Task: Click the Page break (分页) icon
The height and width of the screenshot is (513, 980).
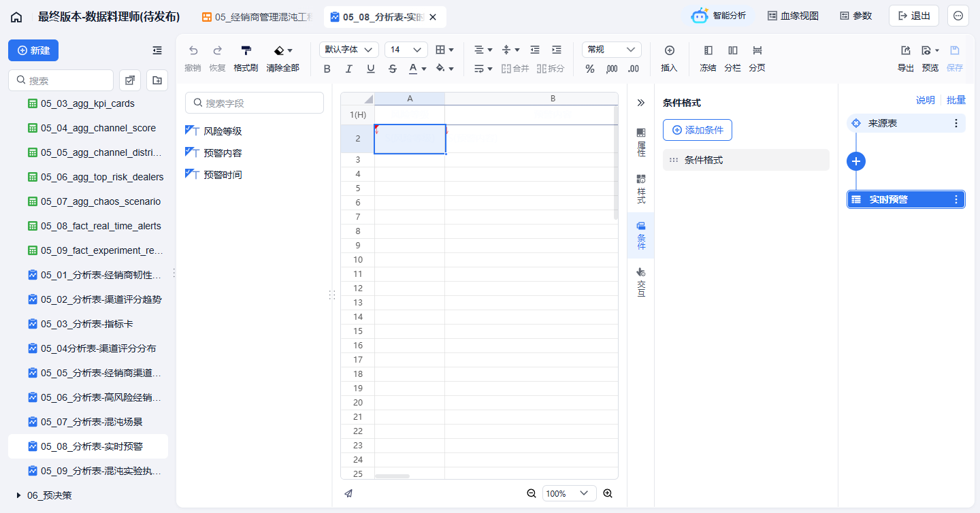Action: pyautogui.click(x=757, y=59)
